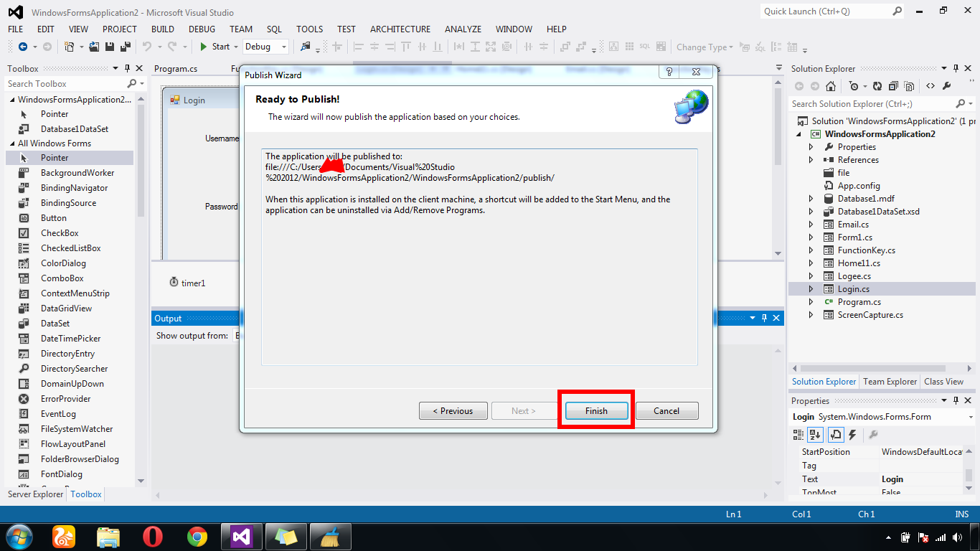Click Cancel in the Publish Wizard
The width and height of the screenshot is (980, 551).
666,411
